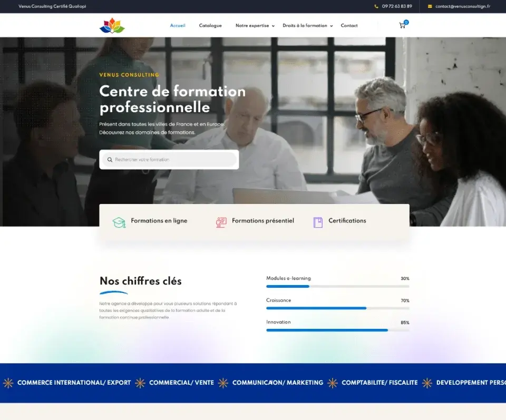Select Accueil in the navigation menu
This screenshot has height=420, width=506.
pyautogui.click(x=178, y=25)
